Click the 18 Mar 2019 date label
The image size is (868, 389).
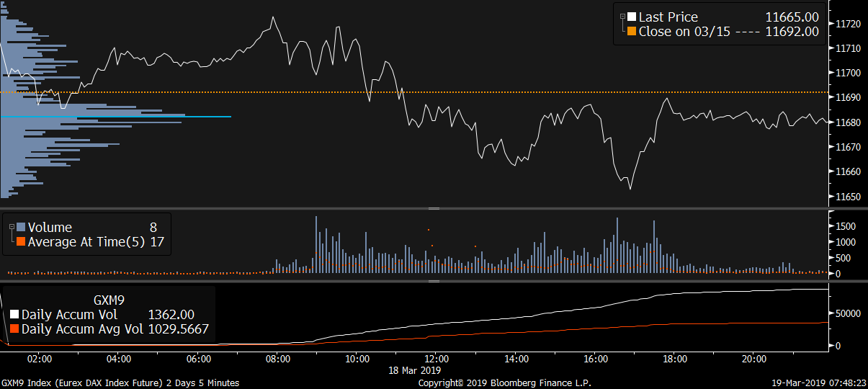pos(414,370)
